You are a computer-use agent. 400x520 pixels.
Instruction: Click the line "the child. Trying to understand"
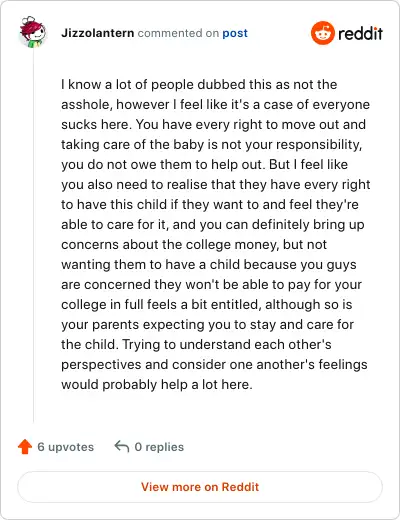point(196,344)
